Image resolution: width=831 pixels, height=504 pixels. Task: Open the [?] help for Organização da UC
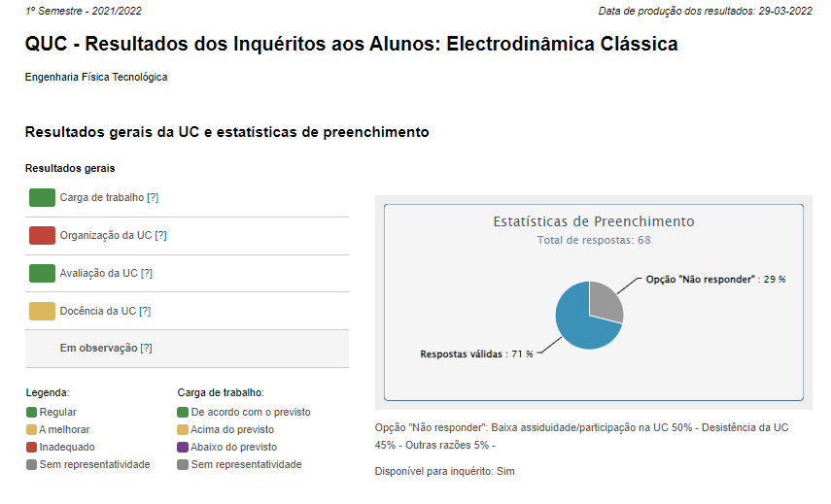click(161, 236)
